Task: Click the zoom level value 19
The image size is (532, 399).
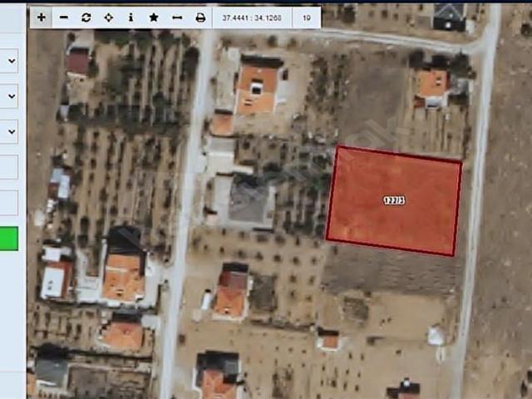Action: point(307,17)
